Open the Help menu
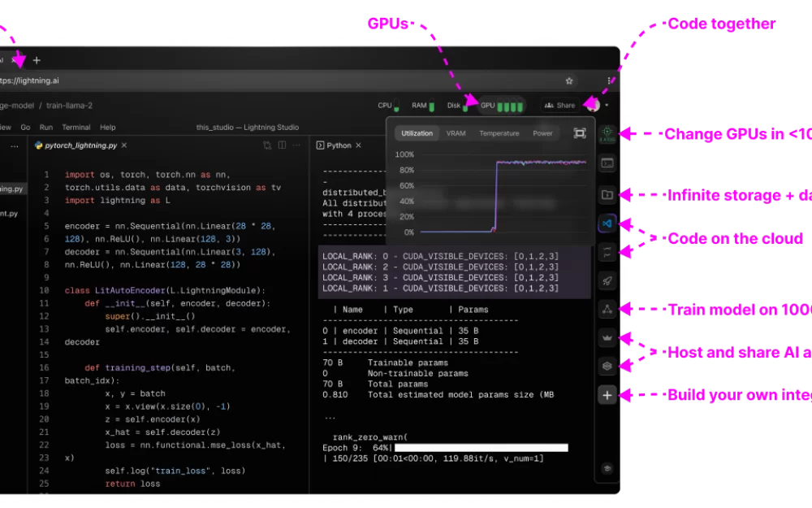812x508 pixels. click(108, 128)
